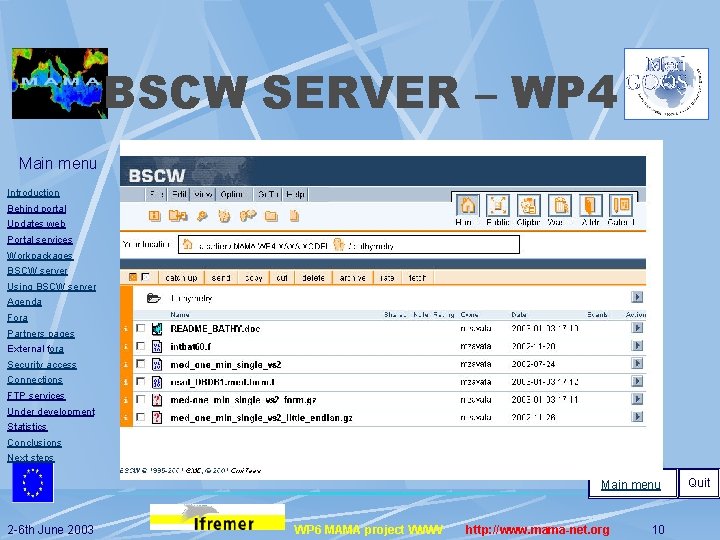Click the new folder shortcut icon
Viewport: 720px width, 540px height.
pos(271,216)
